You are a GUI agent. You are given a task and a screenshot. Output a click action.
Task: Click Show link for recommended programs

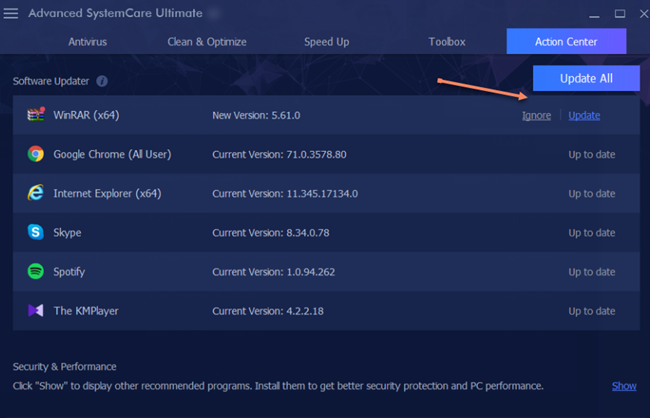tap(624, 386)
